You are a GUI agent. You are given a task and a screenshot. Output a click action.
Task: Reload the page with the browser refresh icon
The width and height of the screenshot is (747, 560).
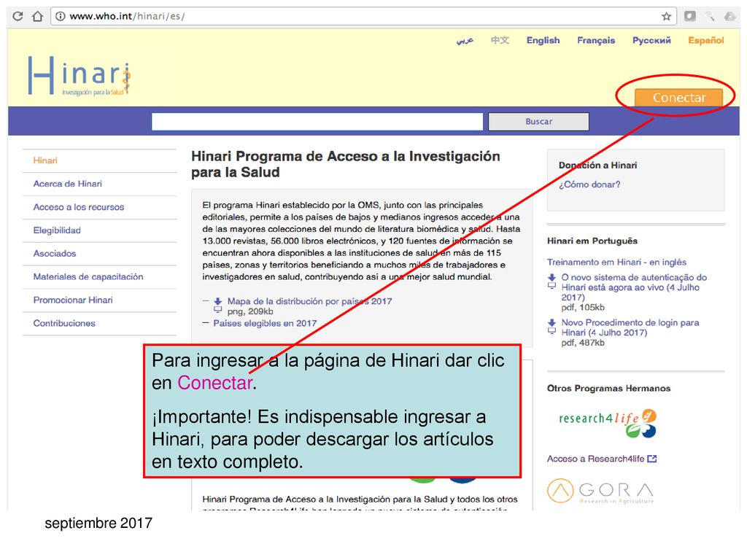(x=18, y=16)
